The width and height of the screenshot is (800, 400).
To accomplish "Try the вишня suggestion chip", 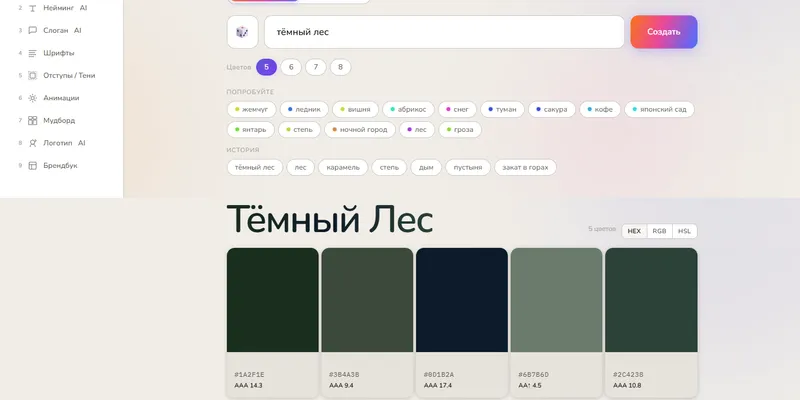I will coord(356,109).
